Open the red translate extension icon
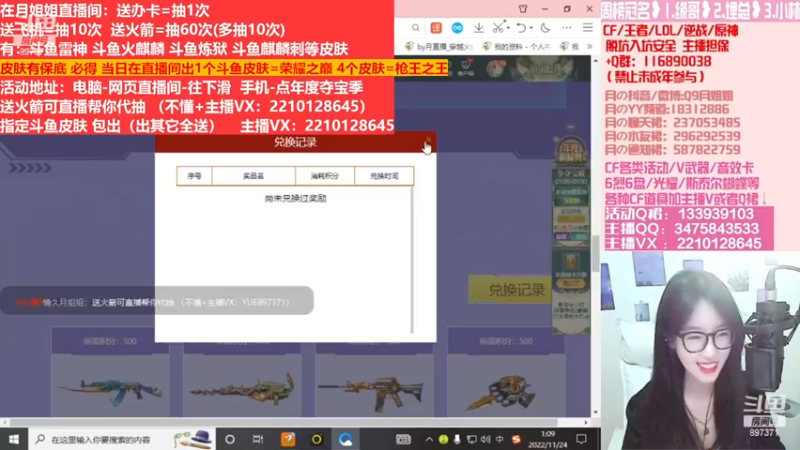The image size is (800, 450). pos(436,28)
